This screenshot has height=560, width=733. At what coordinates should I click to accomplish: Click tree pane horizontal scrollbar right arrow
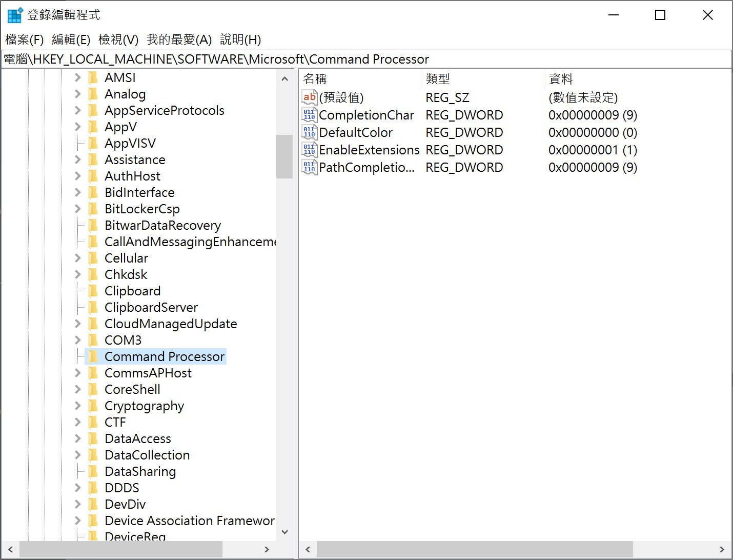tap(267, 549)
